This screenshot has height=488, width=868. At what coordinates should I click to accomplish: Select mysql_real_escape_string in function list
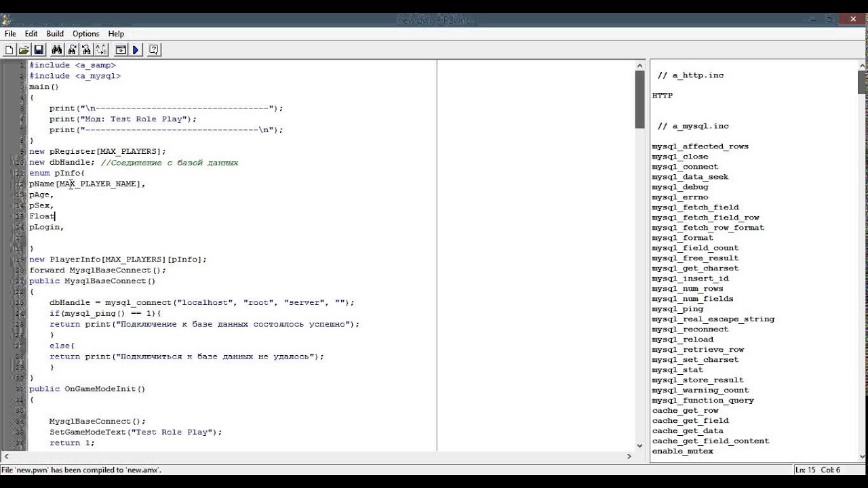[x=713, y=319]
